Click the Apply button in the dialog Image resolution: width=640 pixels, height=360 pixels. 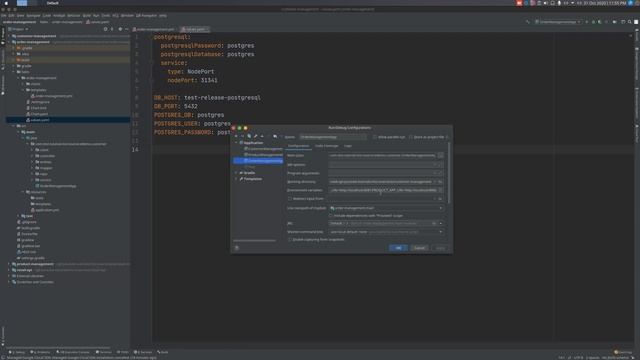[440, 248]
